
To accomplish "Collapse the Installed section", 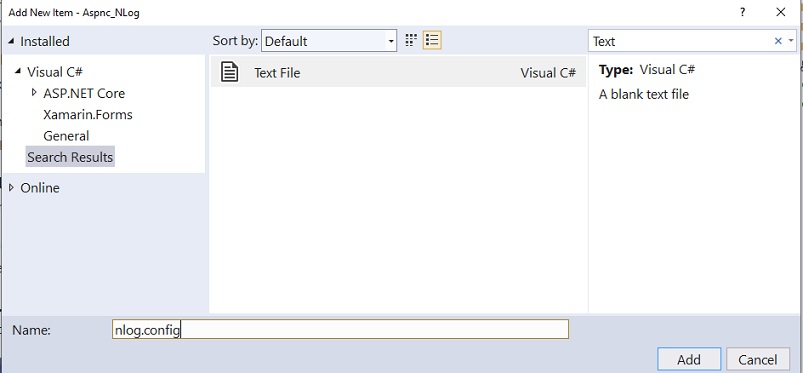I will tap(11, 42).
